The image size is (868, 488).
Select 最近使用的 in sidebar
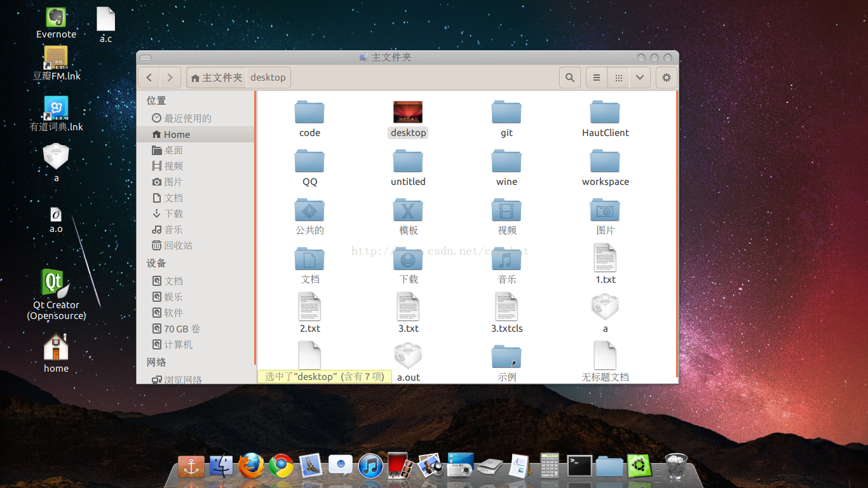click(187, 118)
